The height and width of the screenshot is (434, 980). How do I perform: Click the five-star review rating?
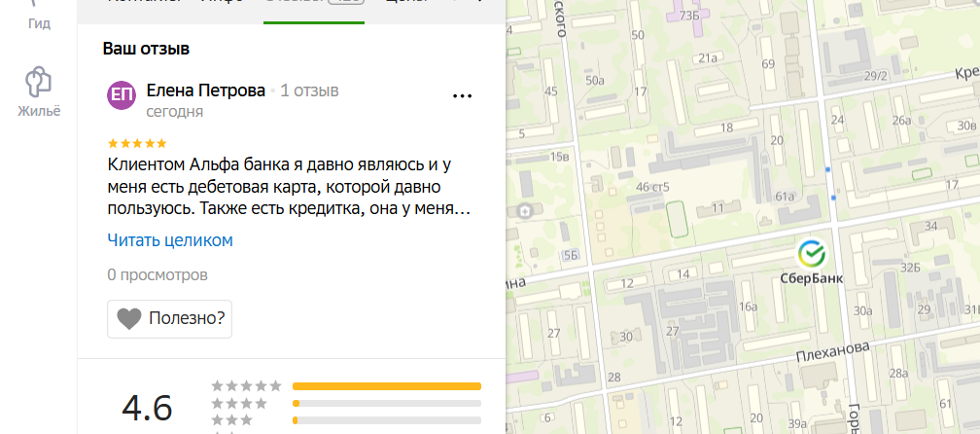point(137,143)
